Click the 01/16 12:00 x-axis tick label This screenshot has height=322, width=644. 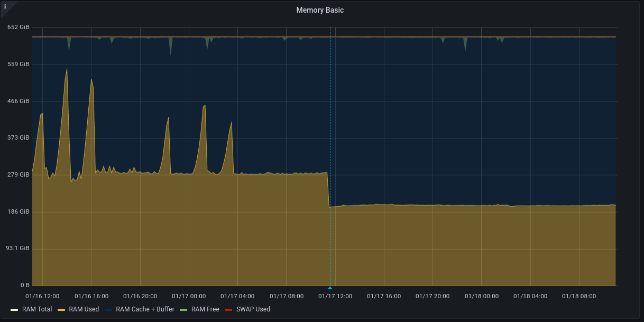point(42,296)
